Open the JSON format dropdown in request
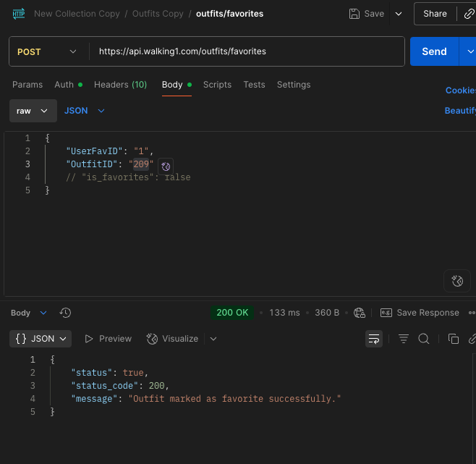476x464 pixels. 85,111
